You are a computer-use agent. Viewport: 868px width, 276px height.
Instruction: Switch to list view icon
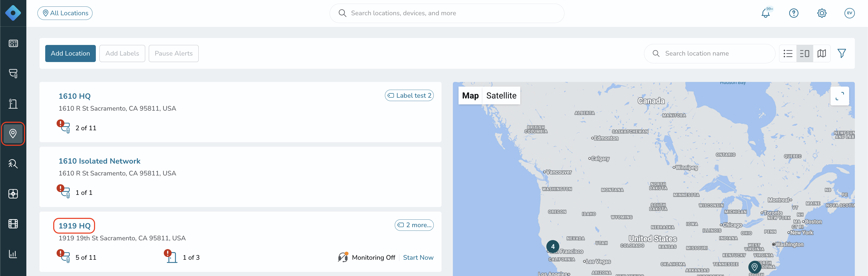[788, 53]
